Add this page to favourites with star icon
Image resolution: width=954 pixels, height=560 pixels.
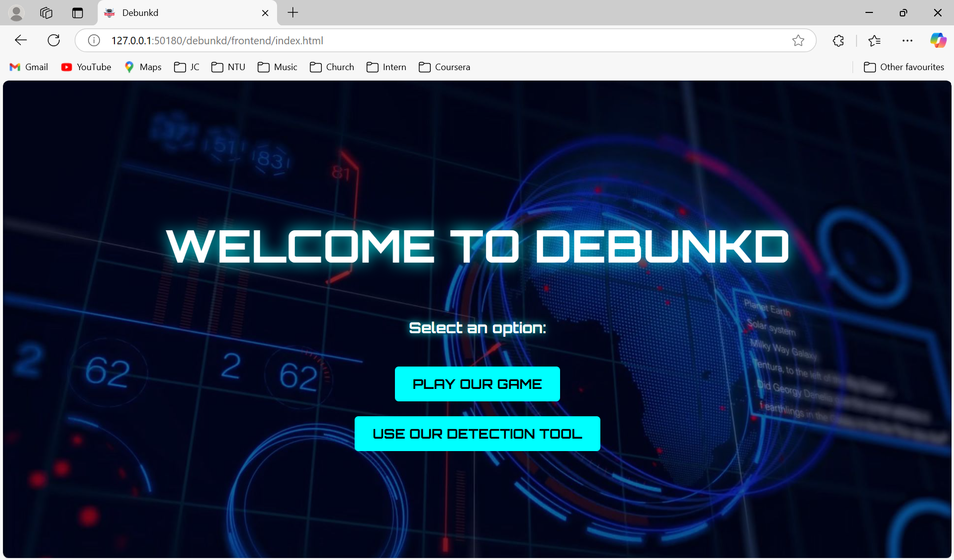[x=798, y=40]
